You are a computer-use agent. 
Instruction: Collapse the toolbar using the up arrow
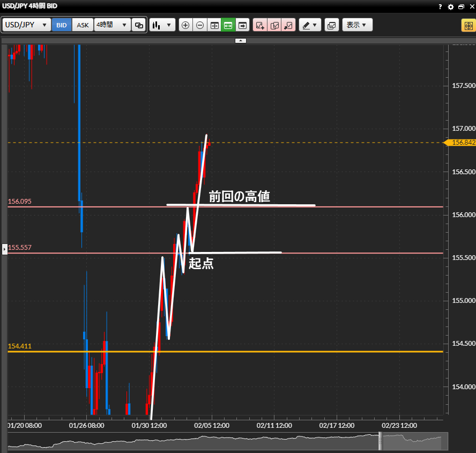(x=241, y=41)
